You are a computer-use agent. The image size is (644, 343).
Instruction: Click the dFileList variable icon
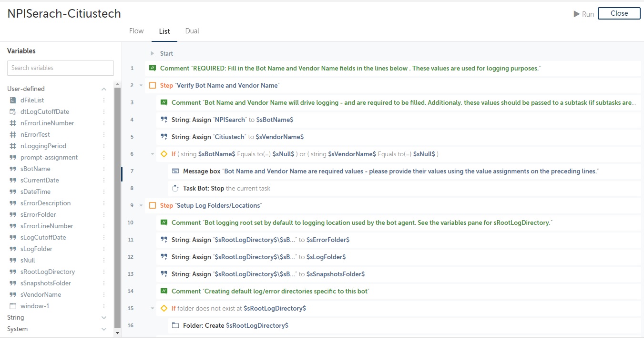coord(13,100)
